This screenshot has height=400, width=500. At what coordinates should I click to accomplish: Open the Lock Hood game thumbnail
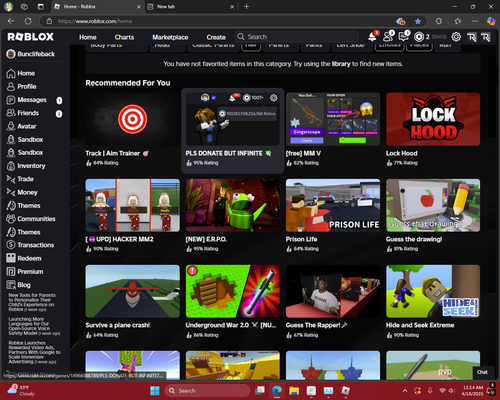point(433,119)
